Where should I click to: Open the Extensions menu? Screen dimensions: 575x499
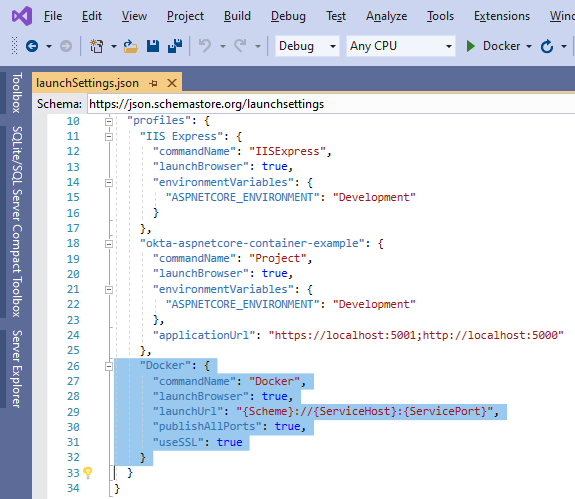point(502,16)
